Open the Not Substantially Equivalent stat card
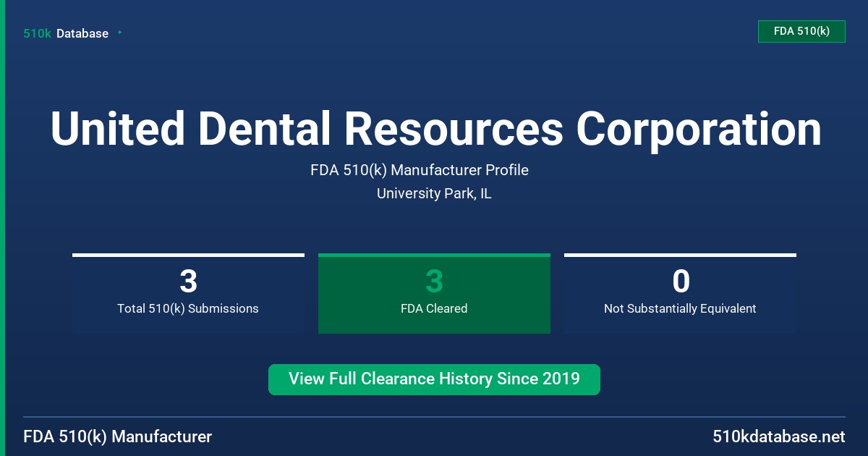 pos(680,293)
